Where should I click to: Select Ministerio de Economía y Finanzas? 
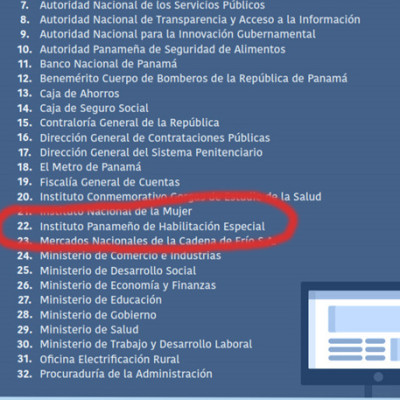[x=128, y=285]
